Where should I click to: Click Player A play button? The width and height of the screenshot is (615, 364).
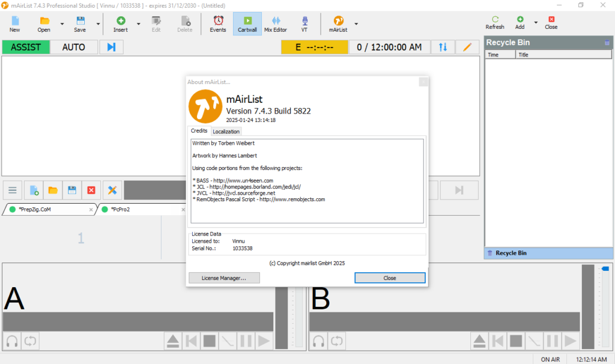click(264, 341)
